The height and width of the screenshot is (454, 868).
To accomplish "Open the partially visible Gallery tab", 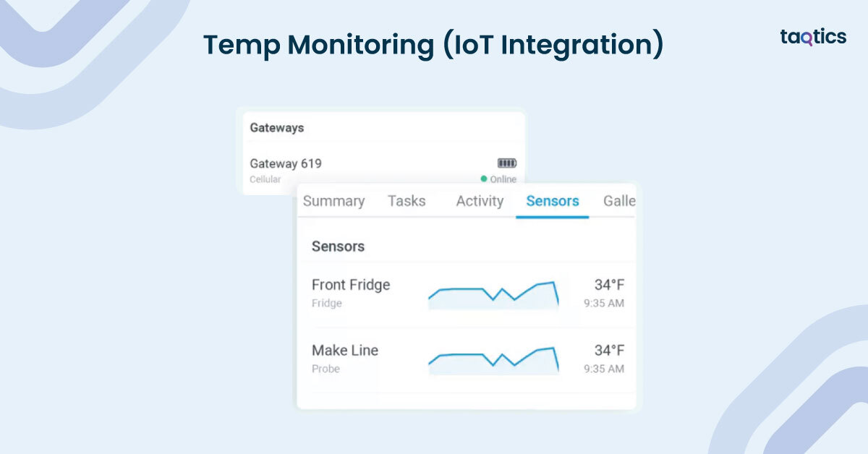I will pos(619,201).
